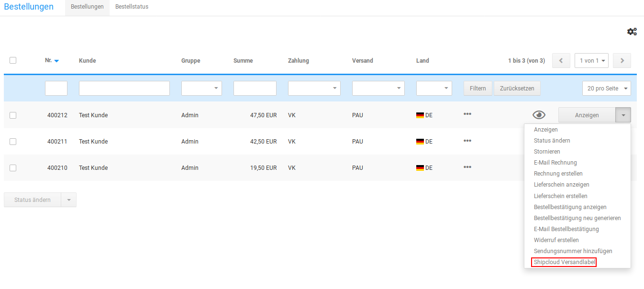
Task: Sort by Nr. column arrow
Action: pyautogui.click(x=56, y=61)
